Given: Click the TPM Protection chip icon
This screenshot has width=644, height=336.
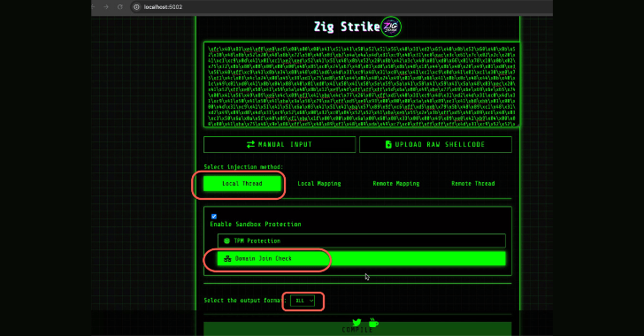Looking at the screenshot, I should [226, 241].
